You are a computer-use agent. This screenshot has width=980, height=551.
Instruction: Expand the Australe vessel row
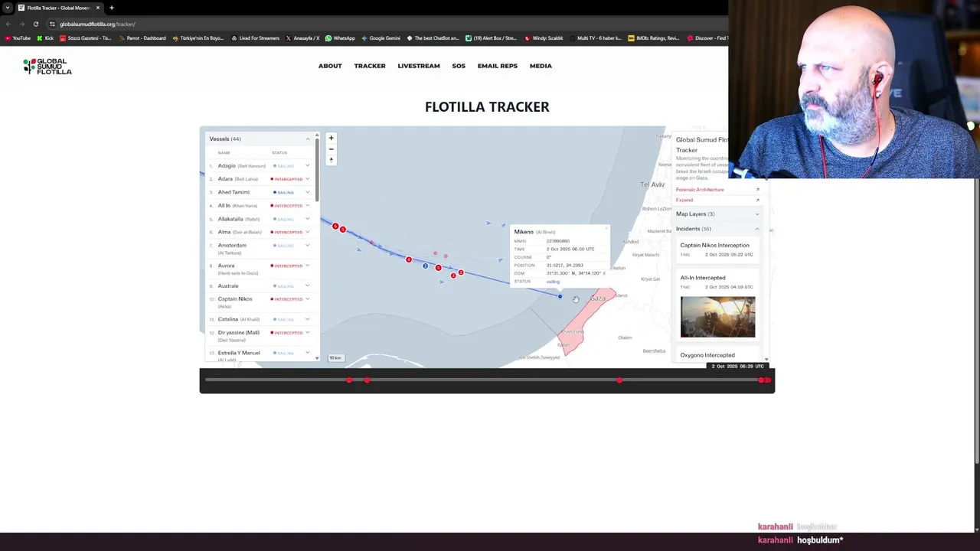(308, 285)
